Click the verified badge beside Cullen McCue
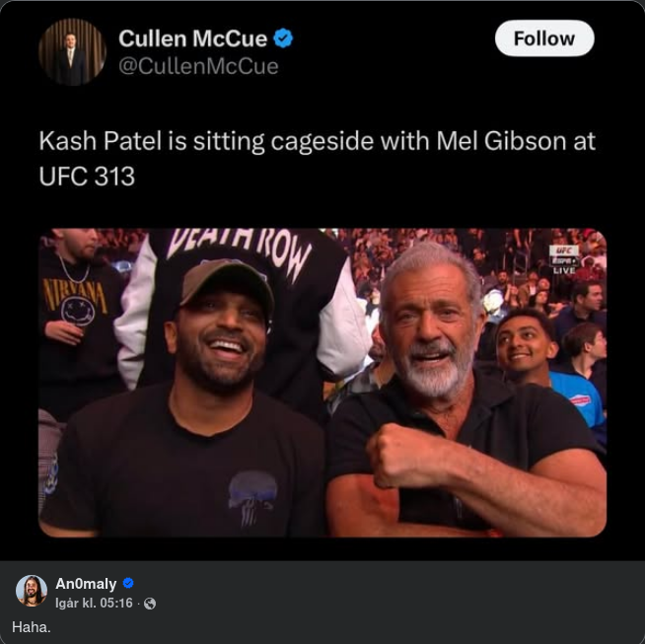The width and height of the screenshot is (645, 644). pyautogui.click(x=283, y=38)
